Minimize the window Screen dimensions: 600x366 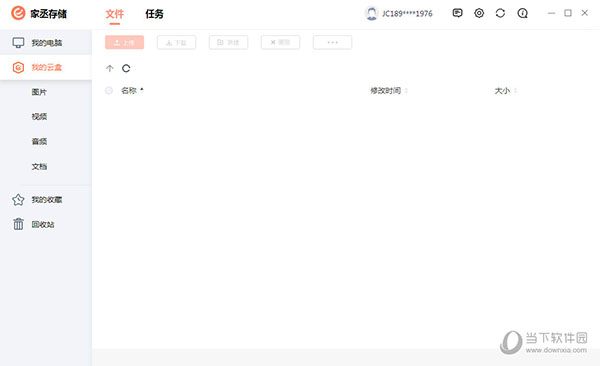tap(551, 13)
